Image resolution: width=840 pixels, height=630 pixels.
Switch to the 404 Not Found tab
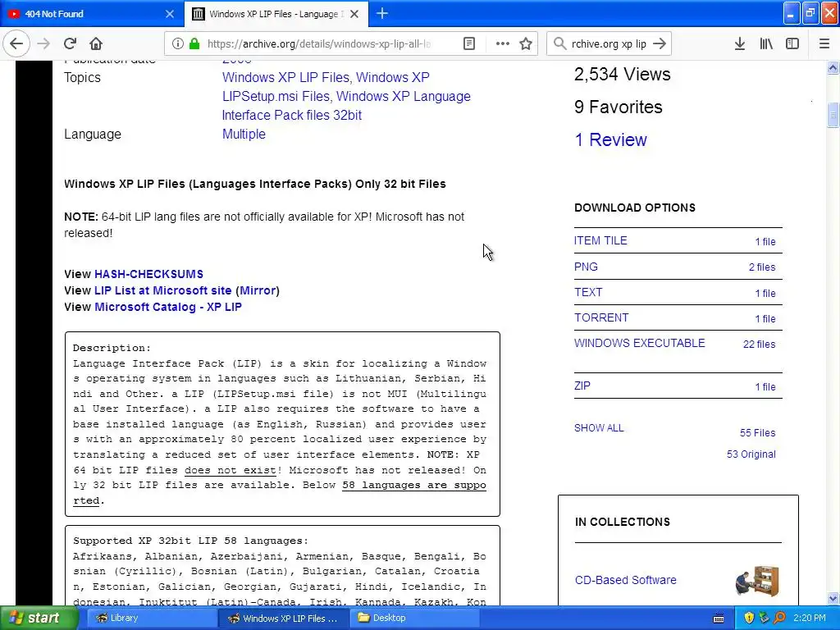pyautogui.click(x=92, y=13)
